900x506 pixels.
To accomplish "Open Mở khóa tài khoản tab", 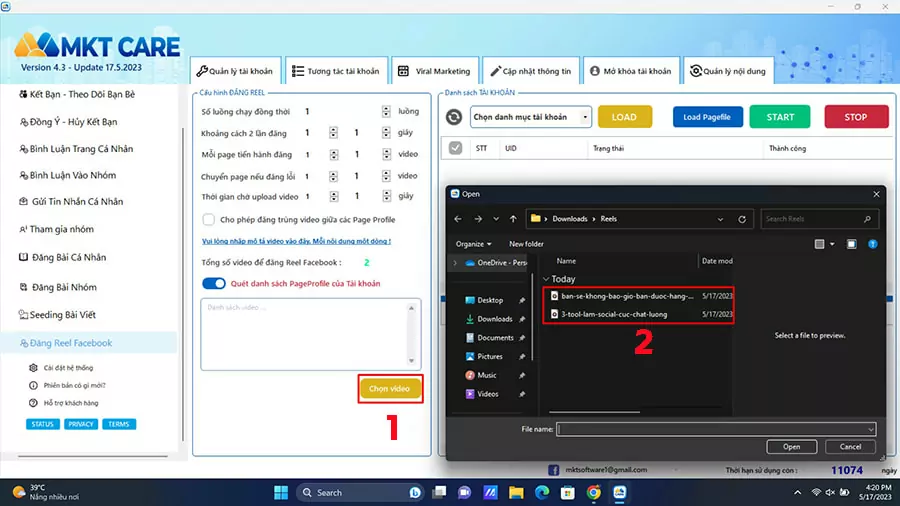I will tap(631, 71).
